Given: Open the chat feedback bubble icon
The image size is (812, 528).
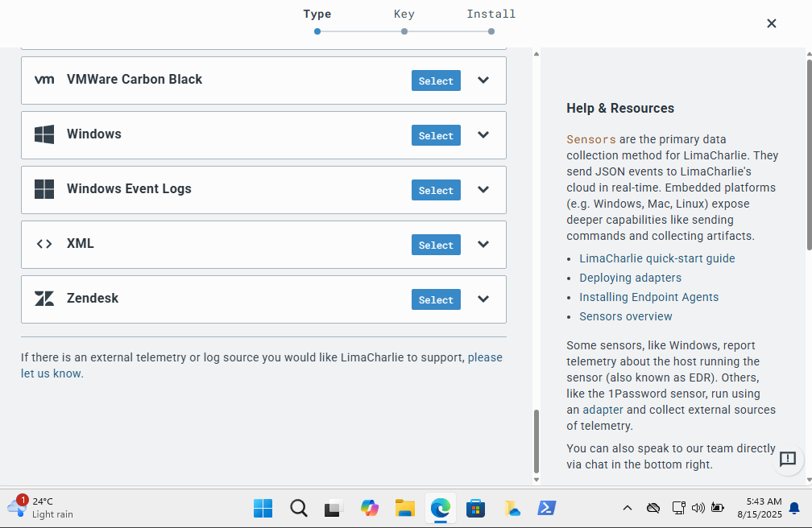Looking at the screenshot, I should pos(788,459).
